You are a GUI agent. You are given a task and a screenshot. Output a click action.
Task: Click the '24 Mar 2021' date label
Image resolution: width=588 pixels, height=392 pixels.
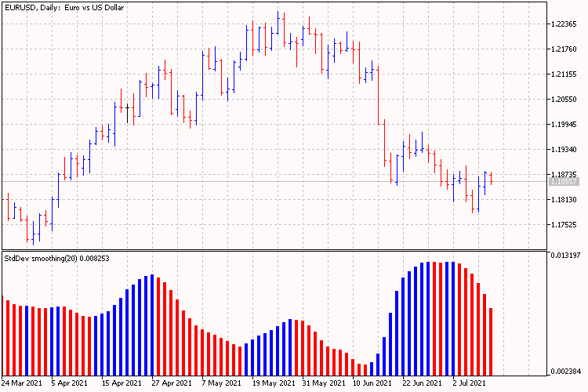click(22, 383)
